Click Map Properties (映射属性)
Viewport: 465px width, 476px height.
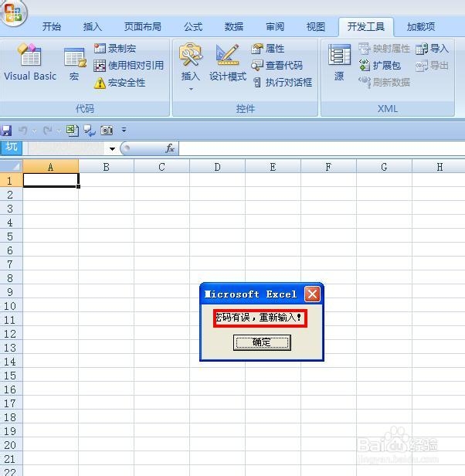click(384, 48)
